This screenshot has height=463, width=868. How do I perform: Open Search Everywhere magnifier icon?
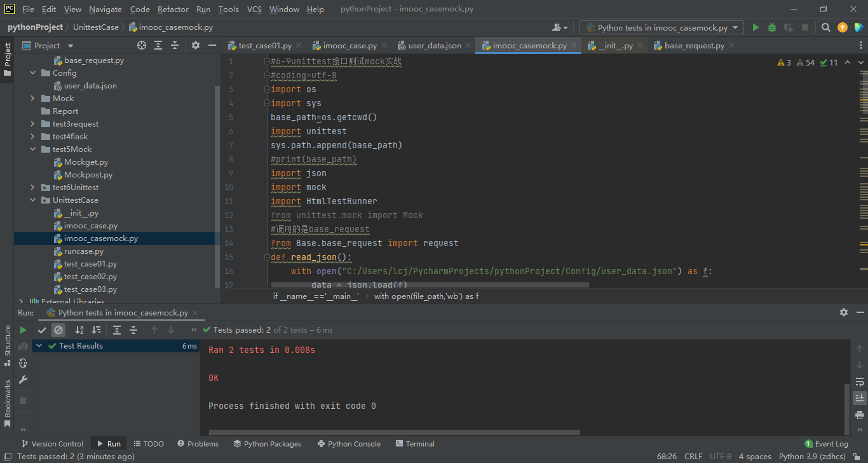click(x=826, y=27)
